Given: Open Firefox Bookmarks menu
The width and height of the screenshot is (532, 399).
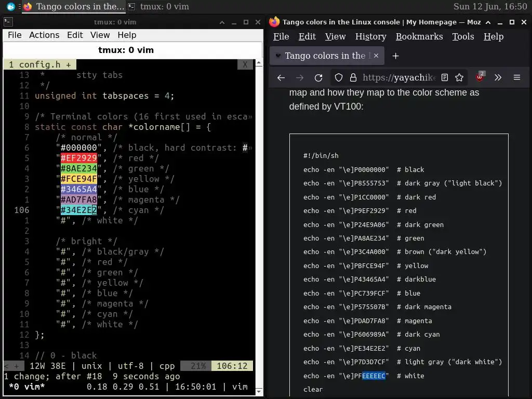Looking at the screenshot, I should (x=419, y=36).
